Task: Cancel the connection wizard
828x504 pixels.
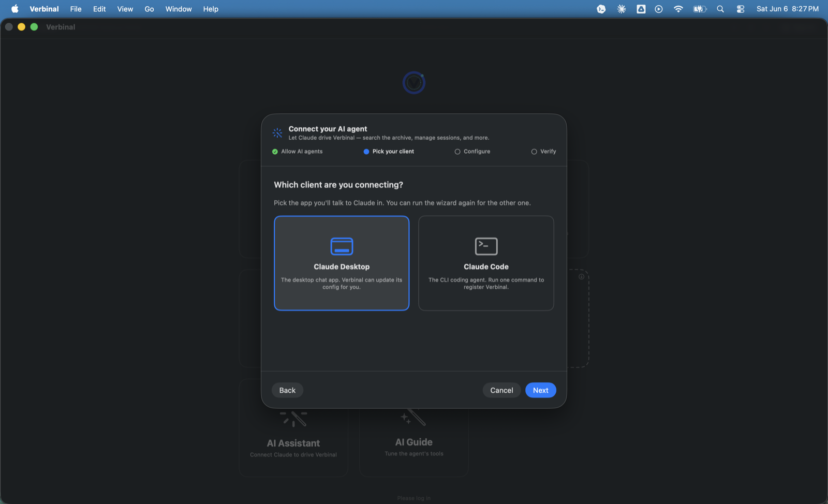Action: tap(501, 390)
